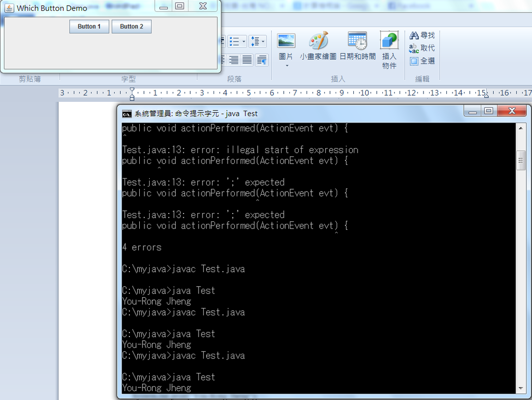Viewport: 532px width, 400px height.
Task: Open the command prompt window system menu icon
Action: coord(127,114)
